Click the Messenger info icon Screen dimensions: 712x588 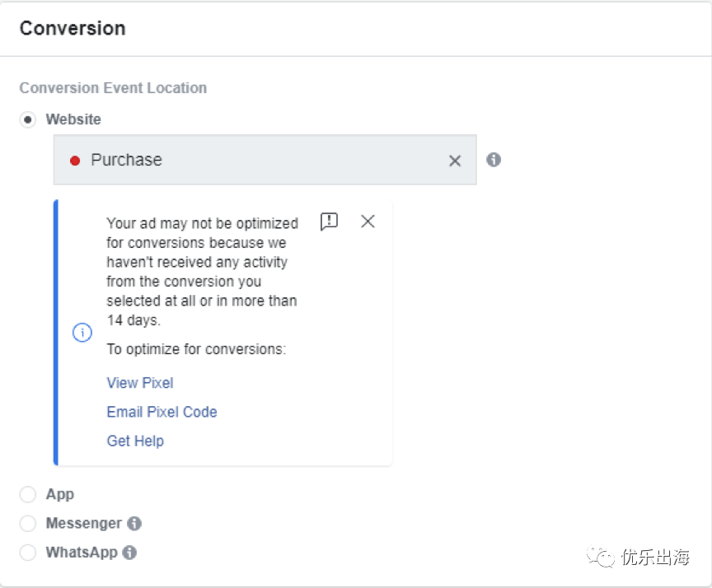click(x=134, y=523)
